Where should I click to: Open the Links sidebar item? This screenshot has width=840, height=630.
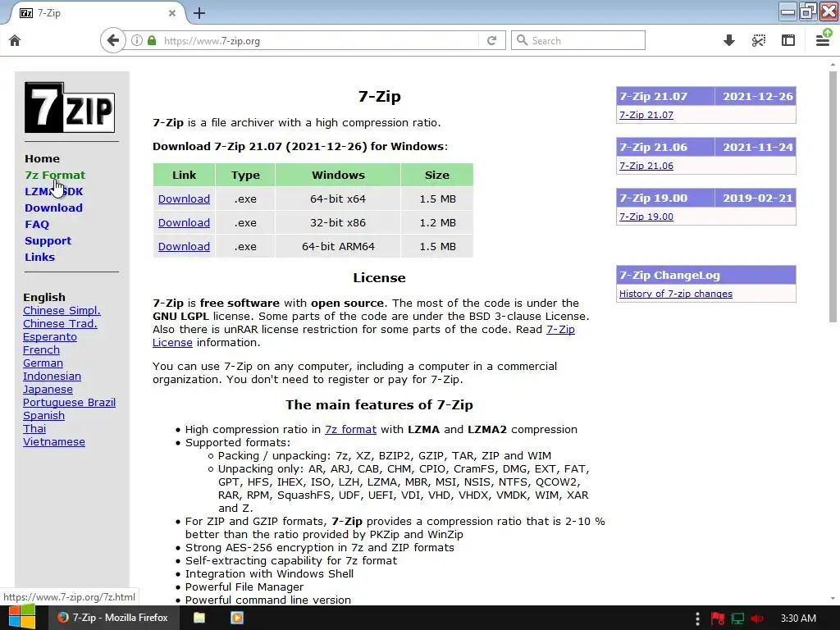(x=39, y=257)
